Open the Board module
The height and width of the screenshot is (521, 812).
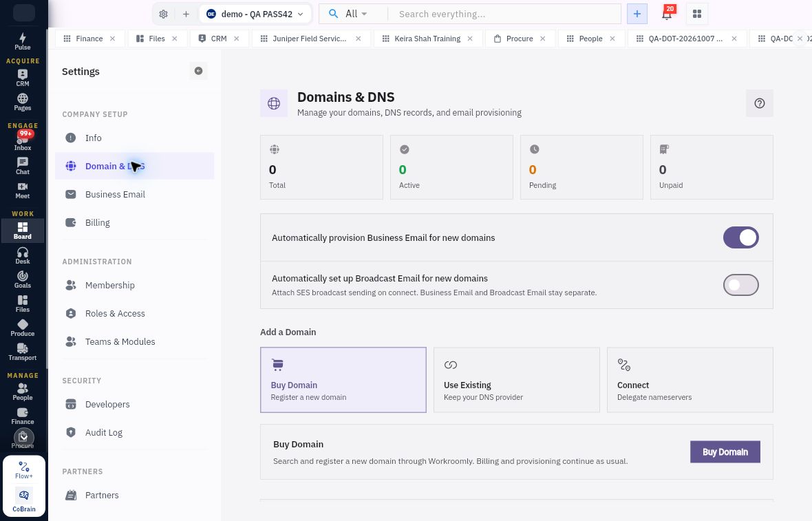click(x=22, y=231)
